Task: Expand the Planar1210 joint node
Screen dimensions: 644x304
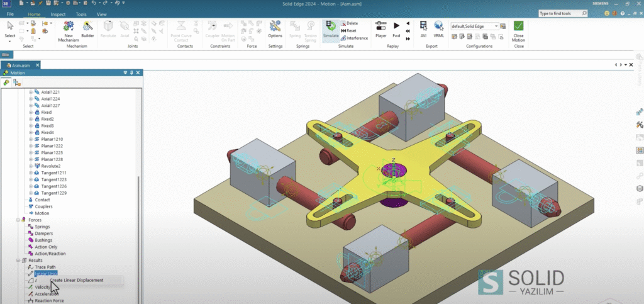Action: [30, 139]
